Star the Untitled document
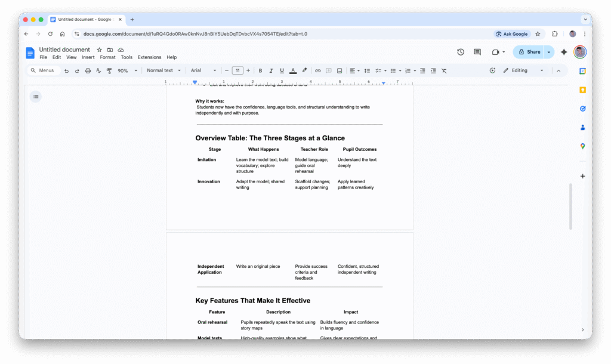The height and width of the screenshot is (364, 611). pyautogui.click(x=100, y=50)
